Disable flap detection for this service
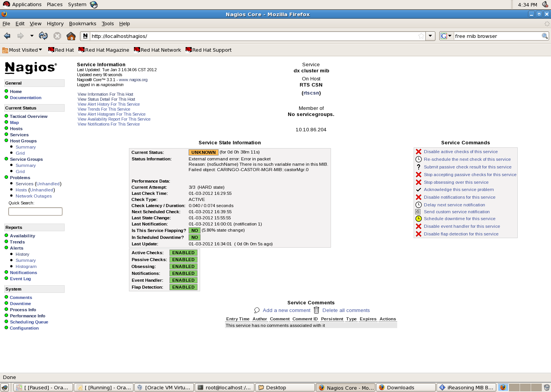 461,234
